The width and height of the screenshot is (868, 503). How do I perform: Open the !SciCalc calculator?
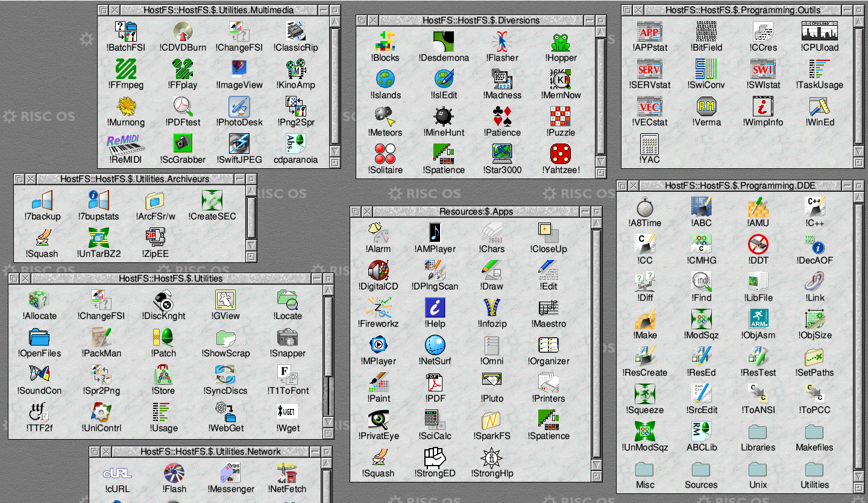pyautogui.click(x=435, y=420)
